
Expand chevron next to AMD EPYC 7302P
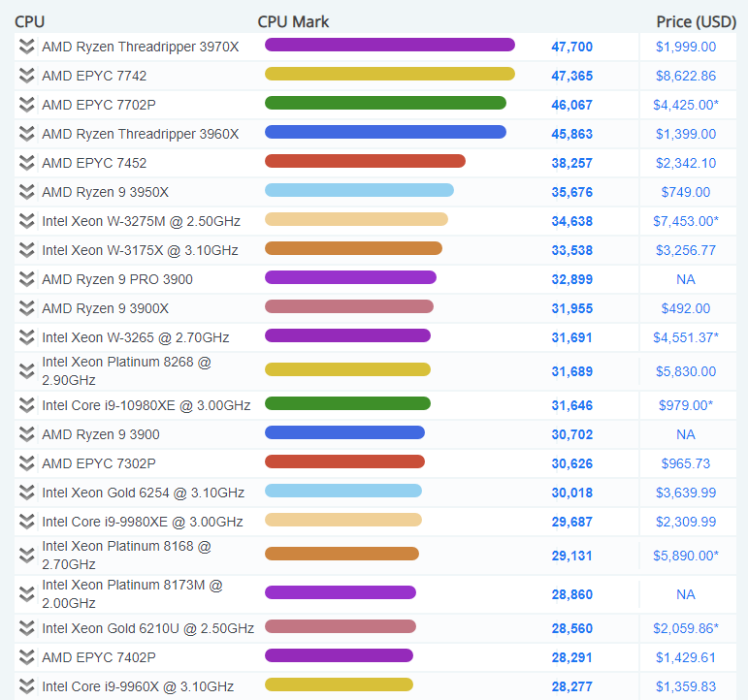coord(27,463)
